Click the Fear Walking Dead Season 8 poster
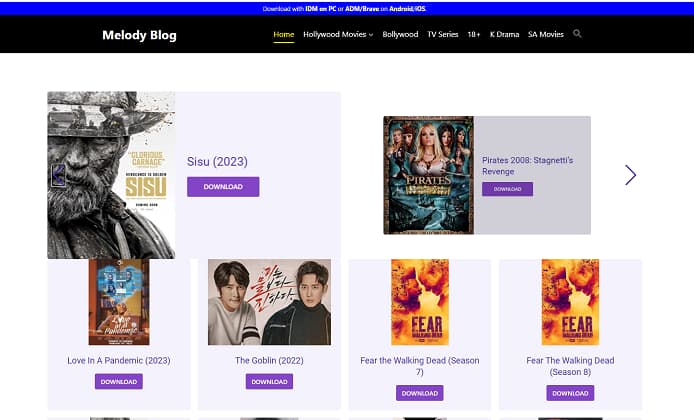This screenshot has height=420, width=694. point(570,302)
